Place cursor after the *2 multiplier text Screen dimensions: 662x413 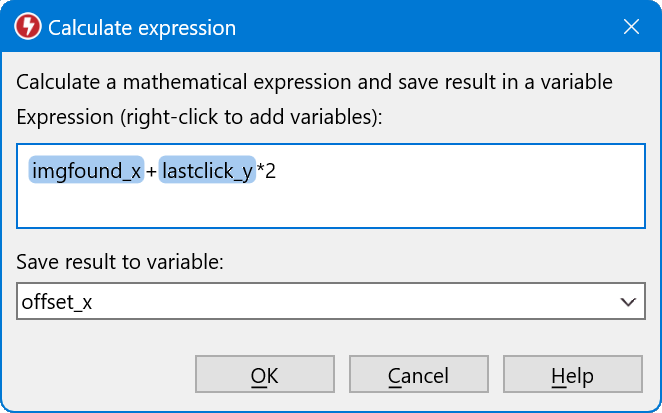click(x=277, y=172)
